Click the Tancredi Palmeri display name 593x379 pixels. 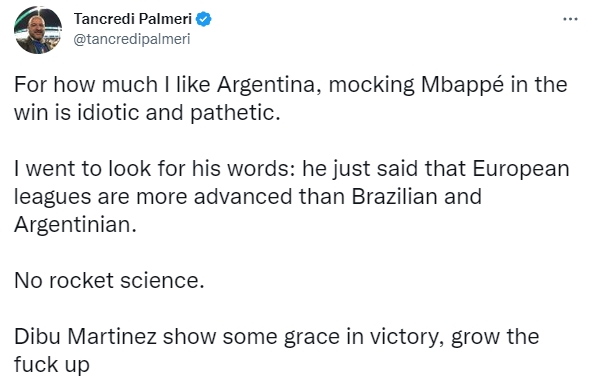tap(133, 19)
